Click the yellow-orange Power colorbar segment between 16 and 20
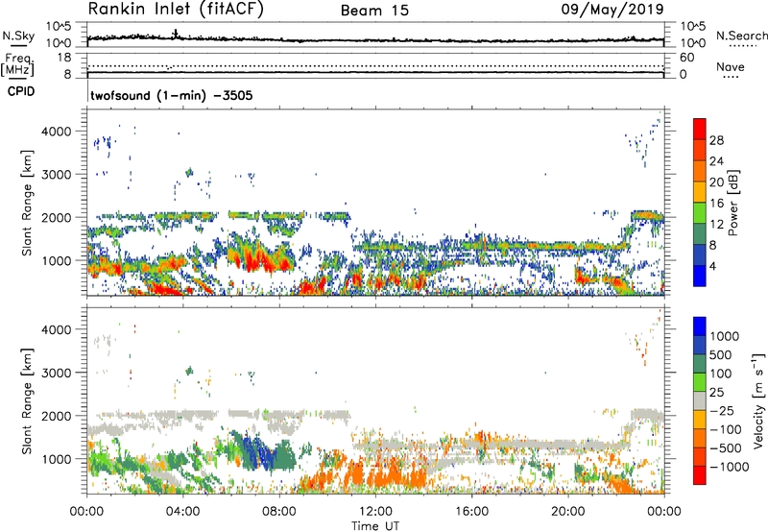 (700, 192)
